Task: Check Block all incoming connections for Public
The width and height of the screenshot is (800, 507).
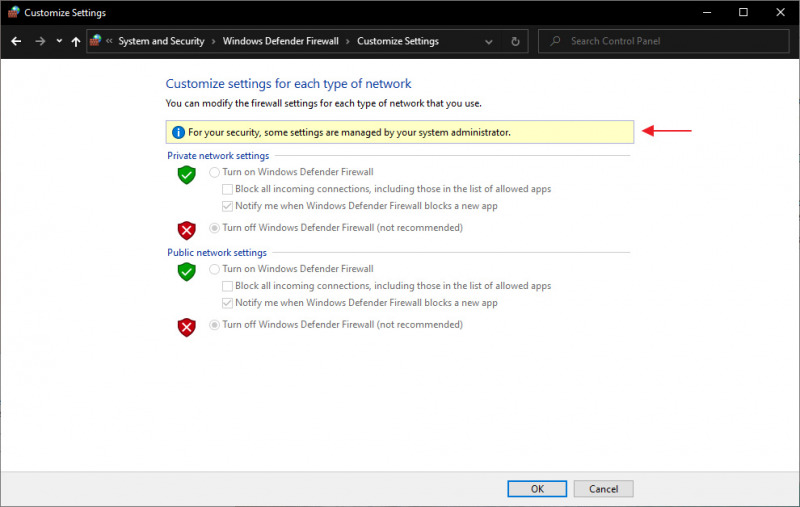Action: coord(227,286)
